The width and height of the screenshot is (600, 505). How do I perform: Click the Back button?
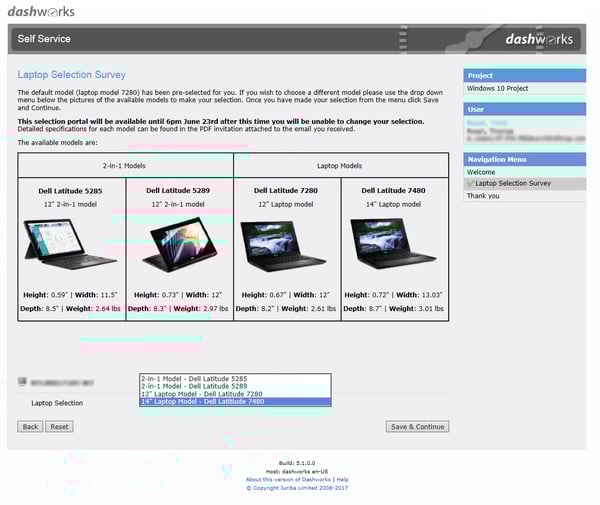click(x=30, y=427)
